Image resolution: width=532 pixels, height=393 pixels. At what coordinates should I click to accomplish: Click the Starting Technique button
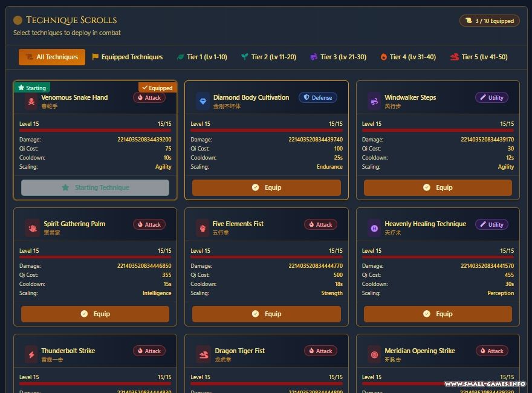(x=95, y=187)
